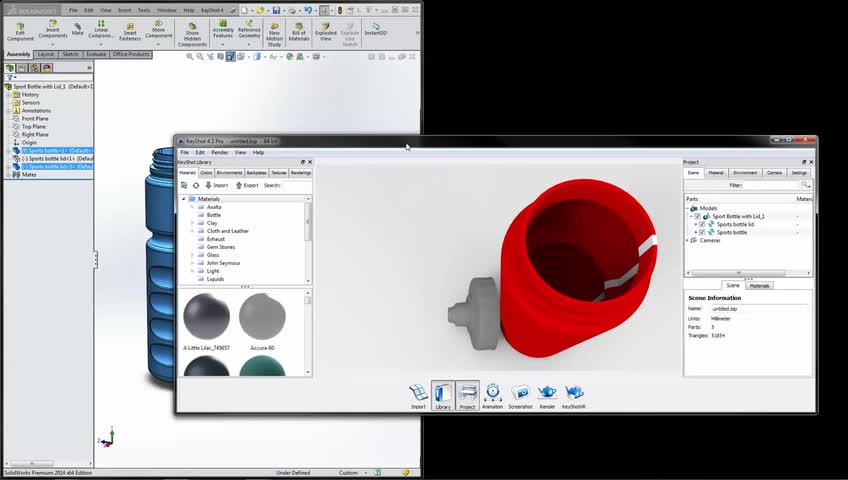The height and width of the screenshot is (480, 848).
Task: Switch to Scene sub-tab below scene tree
Action: coord(733,285)
